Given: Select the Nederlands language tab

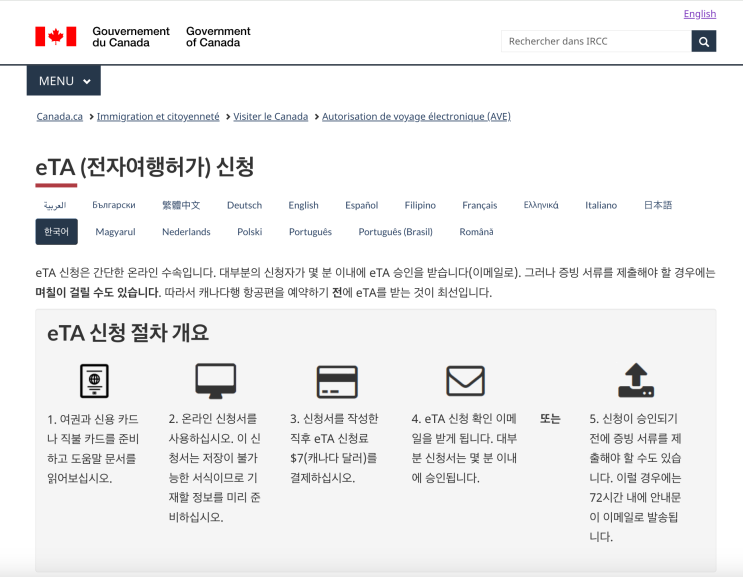Looking at the screenshot, I should click(x=186, y=232).
